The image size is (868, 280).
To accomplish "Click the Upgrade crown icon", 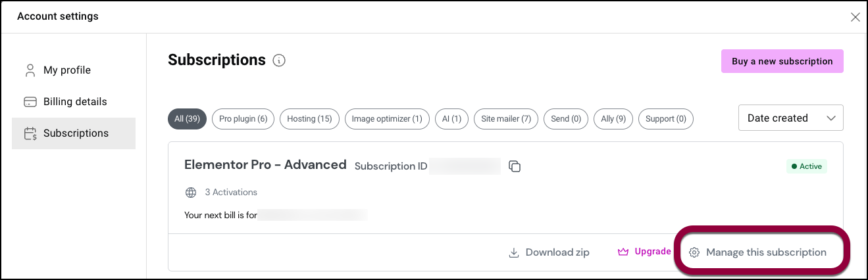I will pyautogui.click(x=623, y=252).
